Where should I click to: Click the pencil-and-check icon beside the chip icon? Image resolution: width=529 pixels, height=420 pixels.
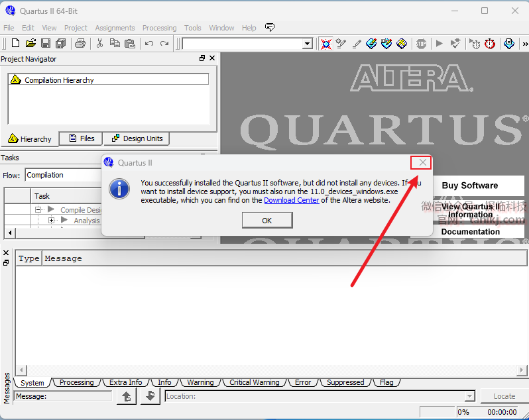click(341, 44)
